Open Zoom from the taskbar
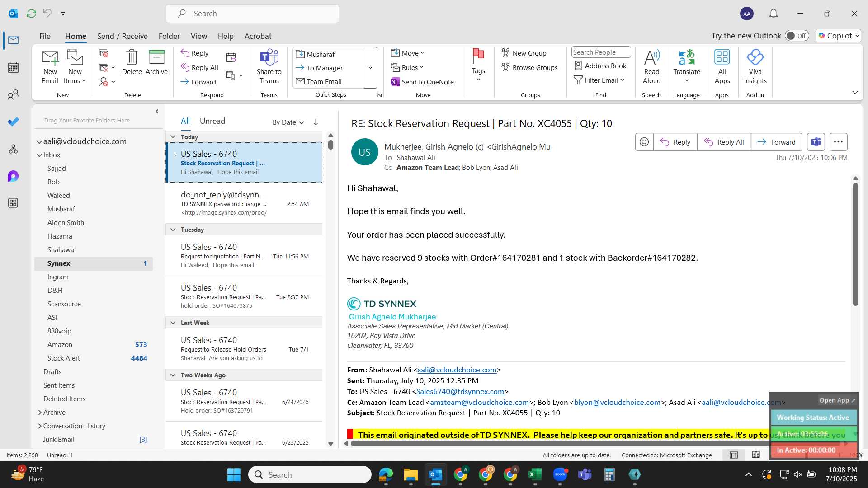Image resolution: width=868 pixels, height=488 pixels. [560, 474]
